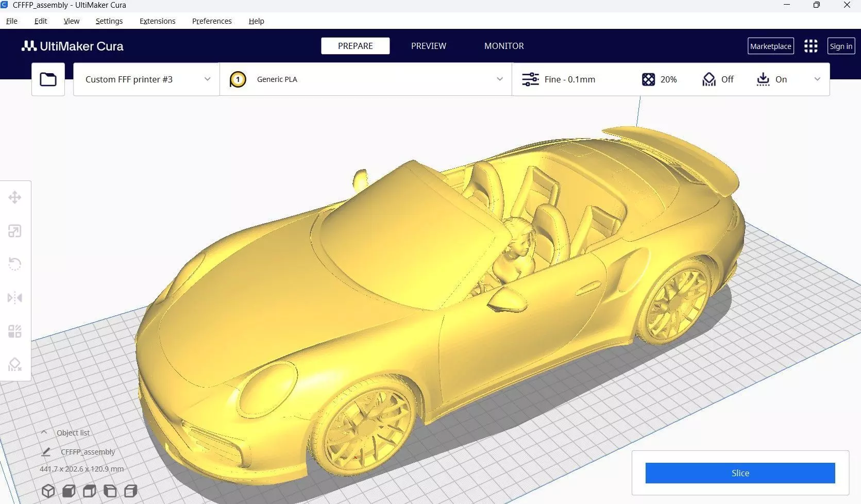Select the Move tool

15,197
